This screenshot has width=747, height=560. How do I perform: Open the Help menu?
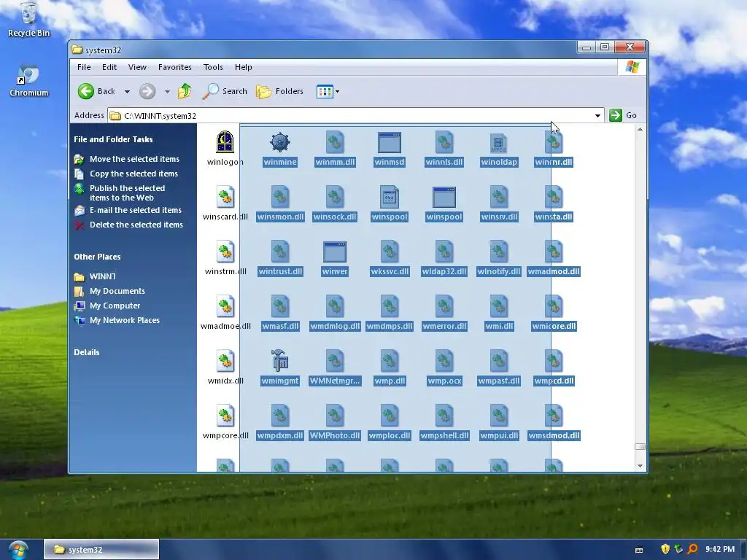243,67
